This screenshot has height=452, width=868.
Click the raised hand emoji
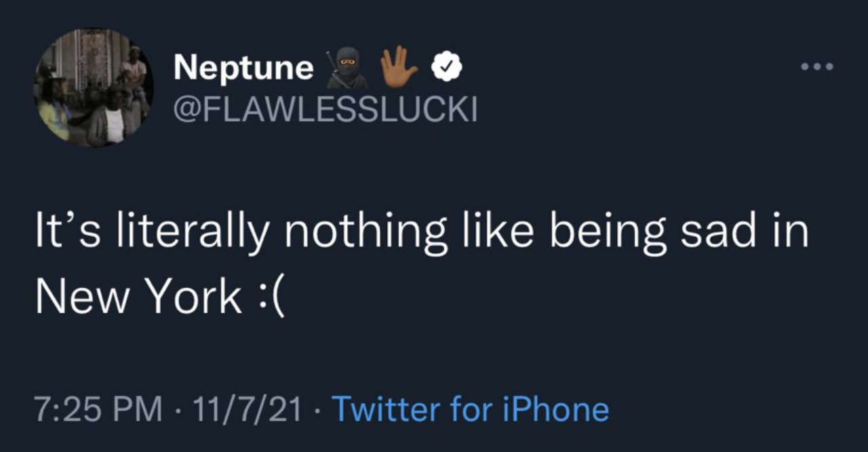pyautogui.click(x=399, y=67)
